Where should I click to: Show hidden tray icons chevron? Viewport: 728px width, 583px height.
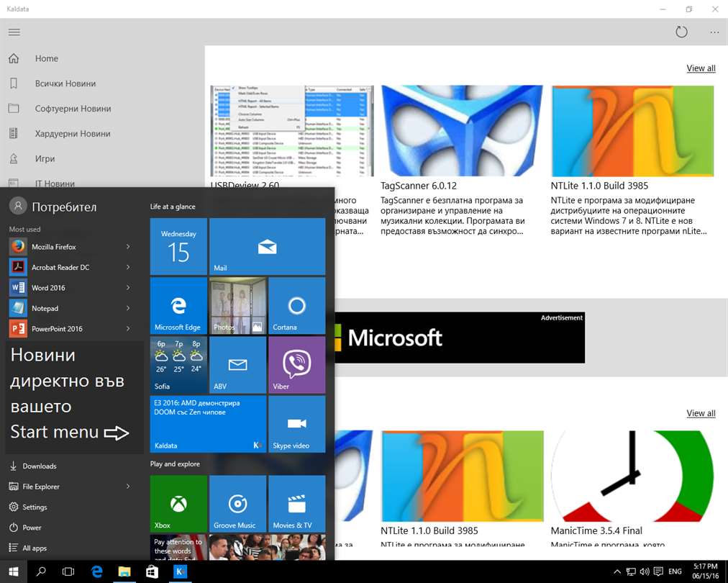tap(617, 571)
